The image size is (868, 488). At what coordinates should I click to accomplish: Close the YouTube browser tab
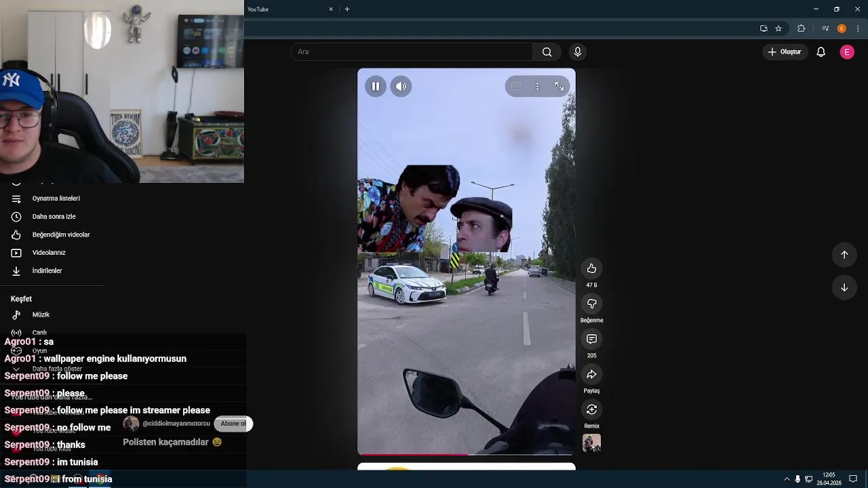tap(331, 9)
